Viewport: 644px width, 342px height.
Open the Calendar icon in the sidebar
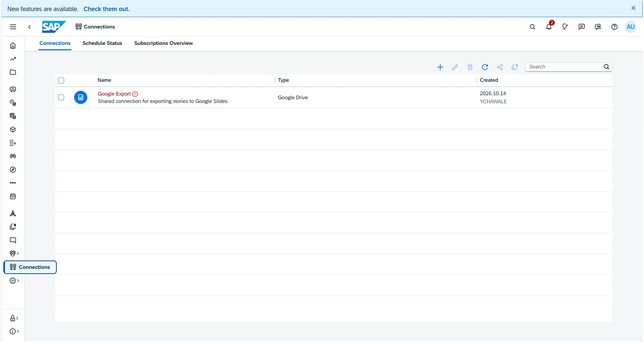pyautogui.click(x=13, y=196)
